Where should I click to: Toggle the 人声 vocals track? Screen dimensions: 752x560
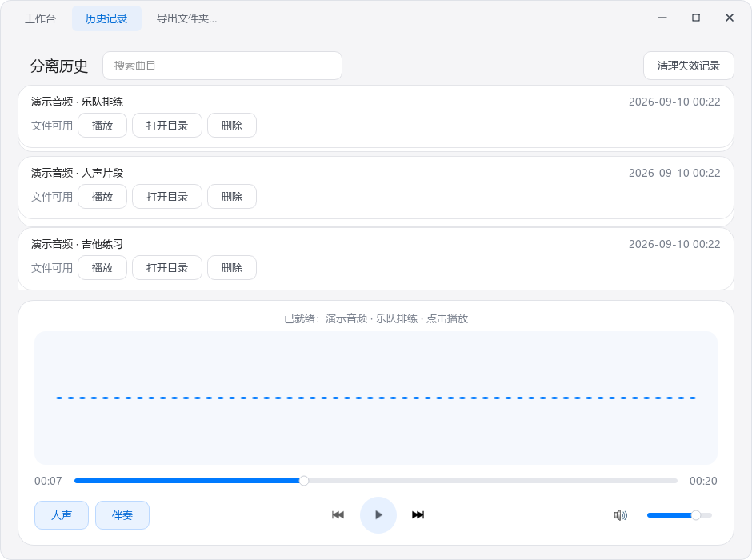[x=62, y=515]
